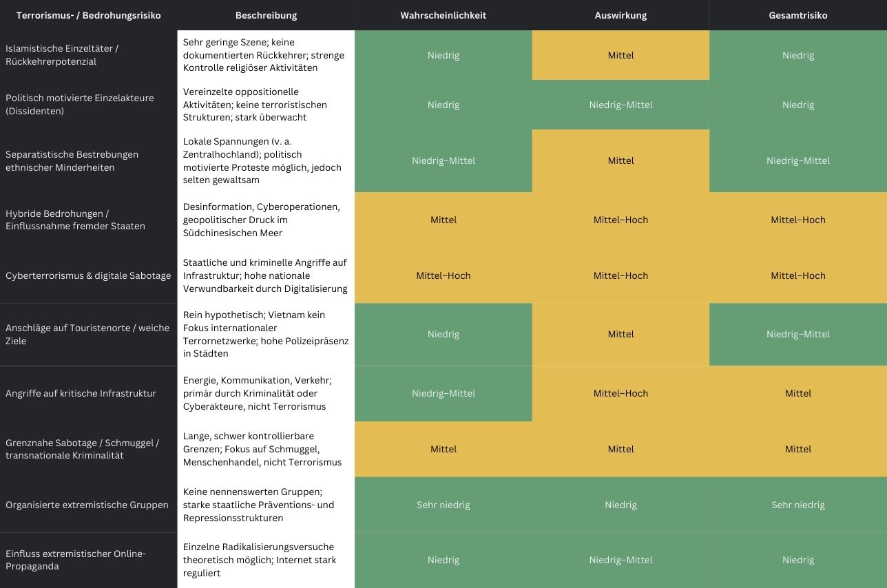Click the Islamistische Einzeltäter row label
The image size is (887, 588).
(62, 55)
